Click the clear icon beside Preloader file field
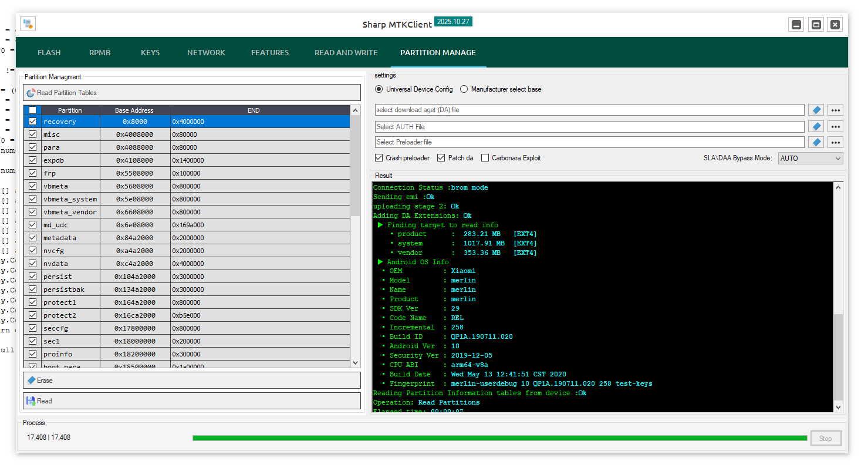 [816, 142]
